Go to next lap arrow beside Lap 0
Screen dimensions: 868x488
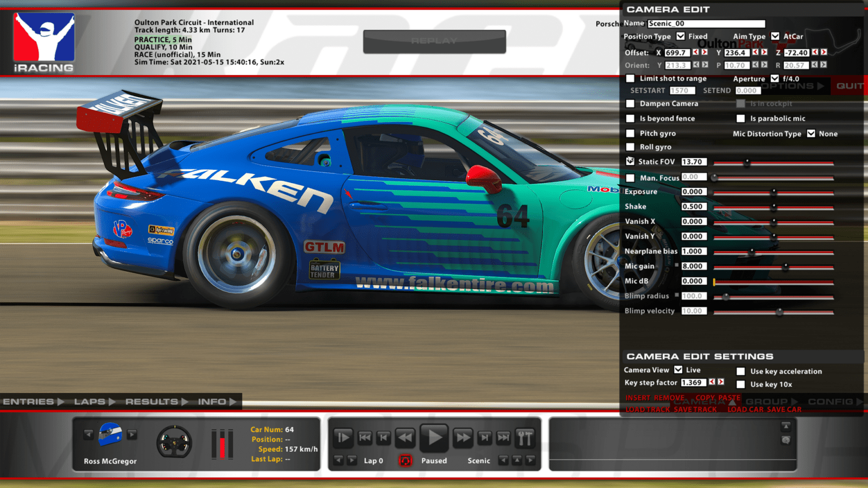point(351,460)
